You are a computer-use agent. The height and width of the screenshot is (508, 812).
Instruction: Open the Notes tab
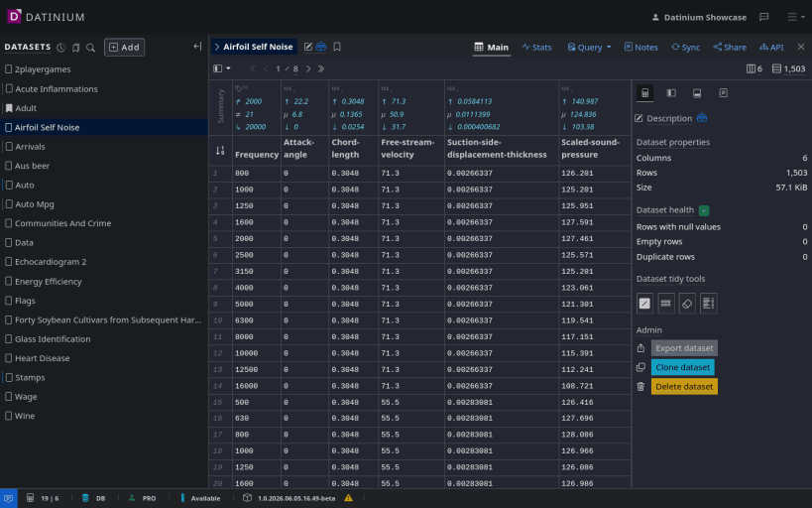tap(640, 48)
